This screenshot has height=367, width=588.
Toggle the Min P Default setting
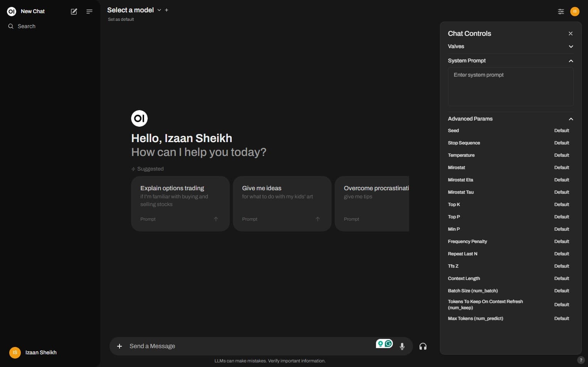562,229
